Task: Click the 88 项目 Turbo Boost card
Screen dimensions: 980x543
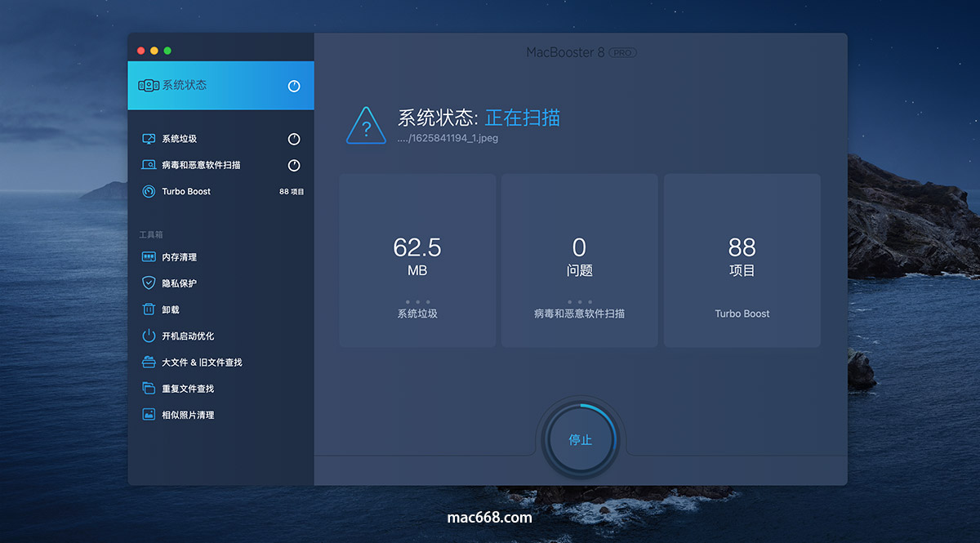Action: (742, 260)
